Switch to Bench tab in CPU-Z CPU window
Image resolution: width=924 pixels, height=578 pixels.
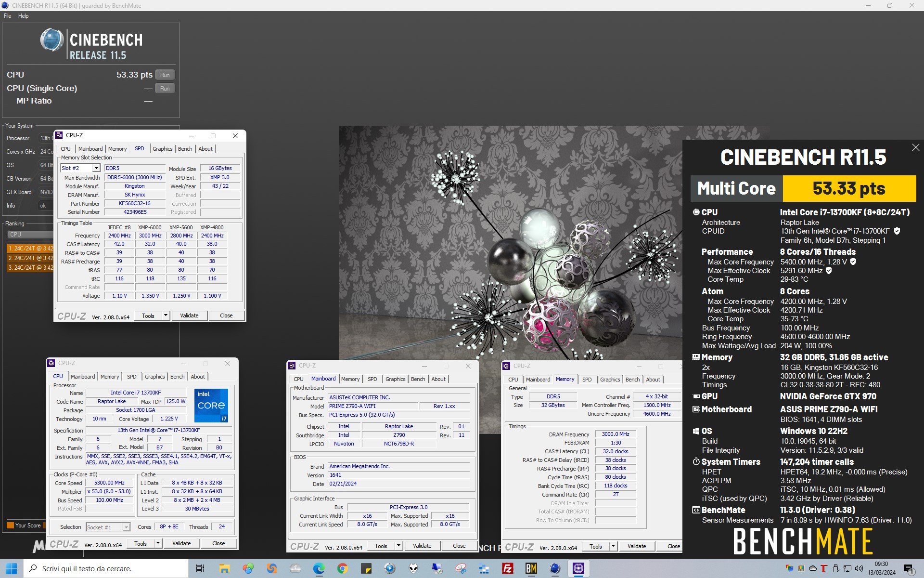tap(178, 377)
